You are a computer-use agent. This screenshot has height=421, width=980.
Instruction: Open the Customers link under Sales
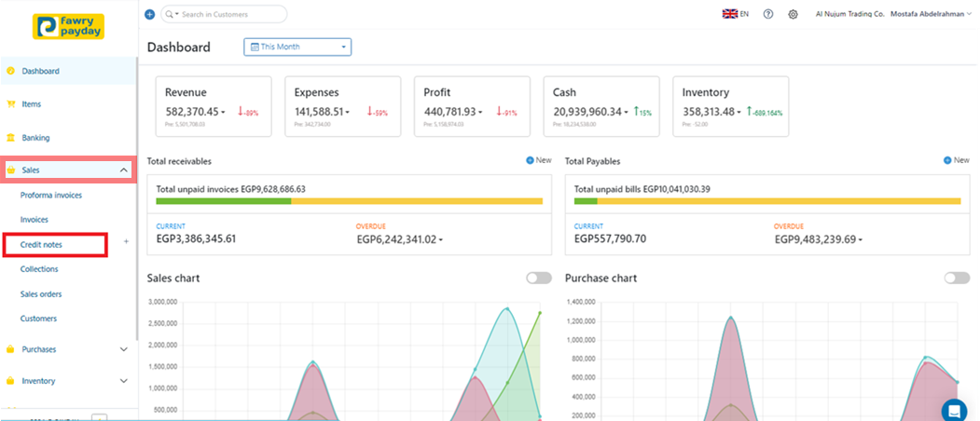[x=38, y=319]
